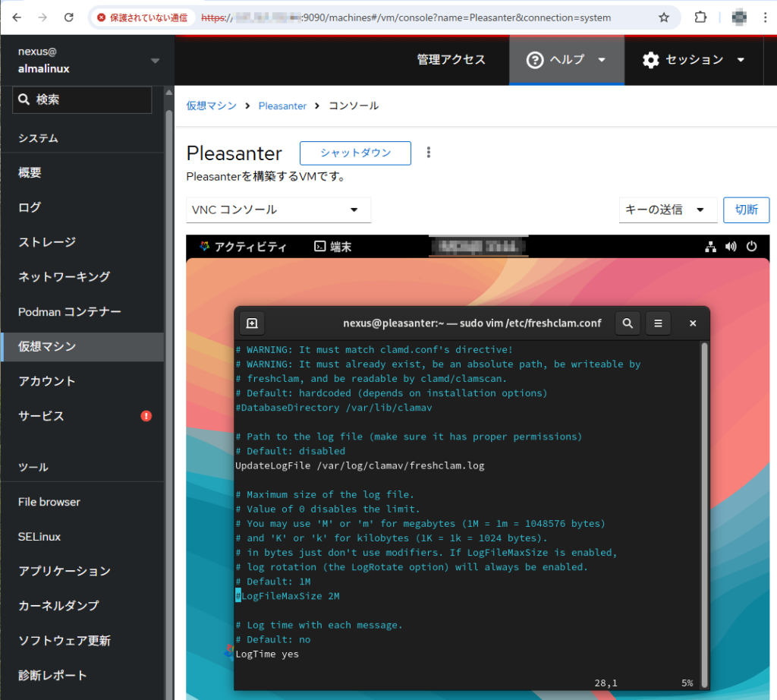
Task: Click the network icon in VM top bar
Action: [x=710, y=247]
